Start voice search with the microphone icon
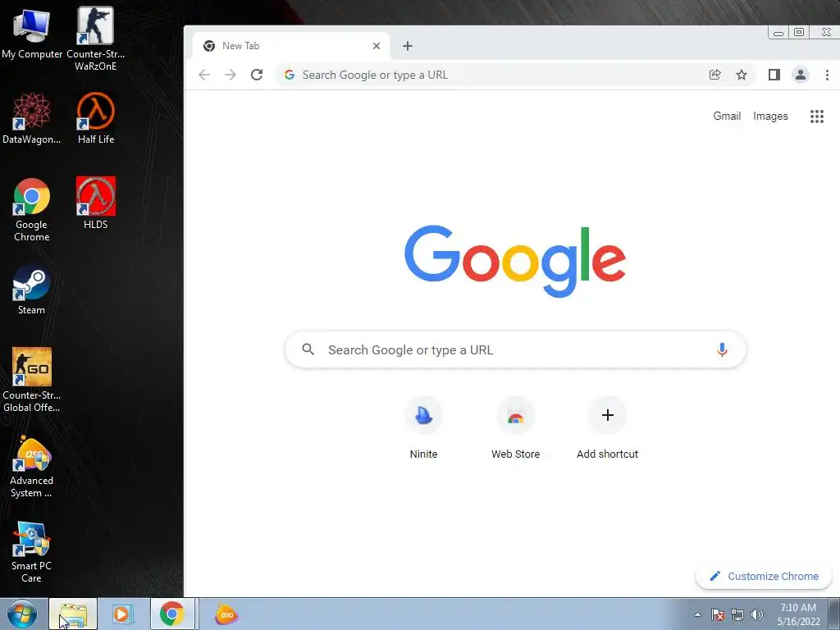The image size is (840, 630). pos(722,349)
